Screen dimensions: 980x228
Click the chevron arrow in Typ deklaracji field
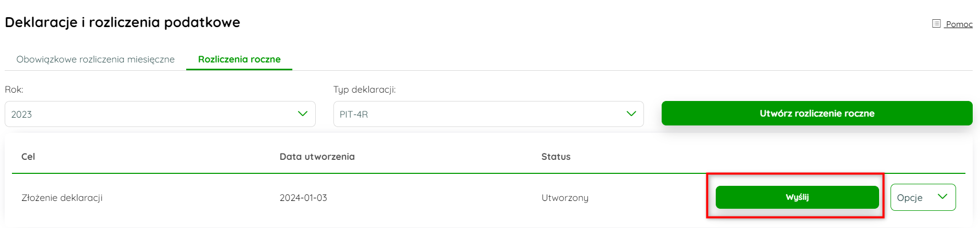631,113
